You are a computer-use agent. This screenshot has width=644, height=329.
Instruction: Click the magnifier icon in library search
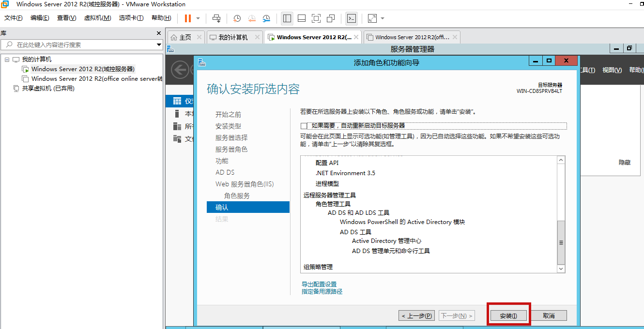click(x=9, y=45)
